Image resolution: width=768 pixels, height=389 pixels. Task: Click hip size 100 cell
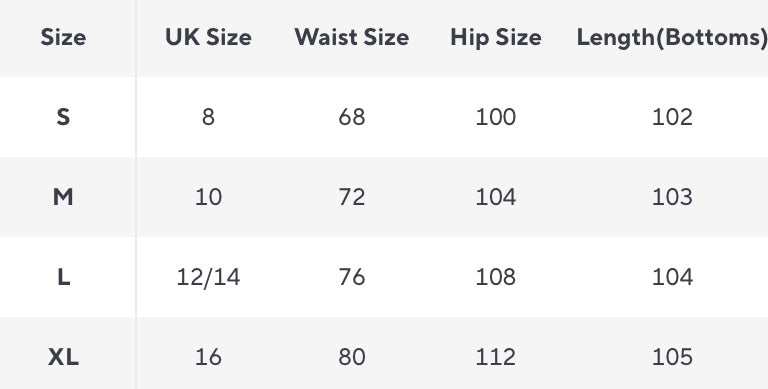coord(496,117)
